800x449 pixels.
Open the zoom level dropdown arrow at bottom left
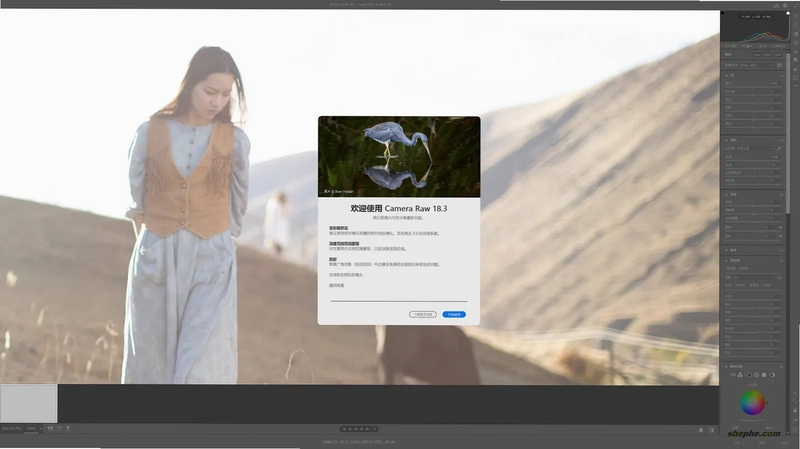pos(41,429)
